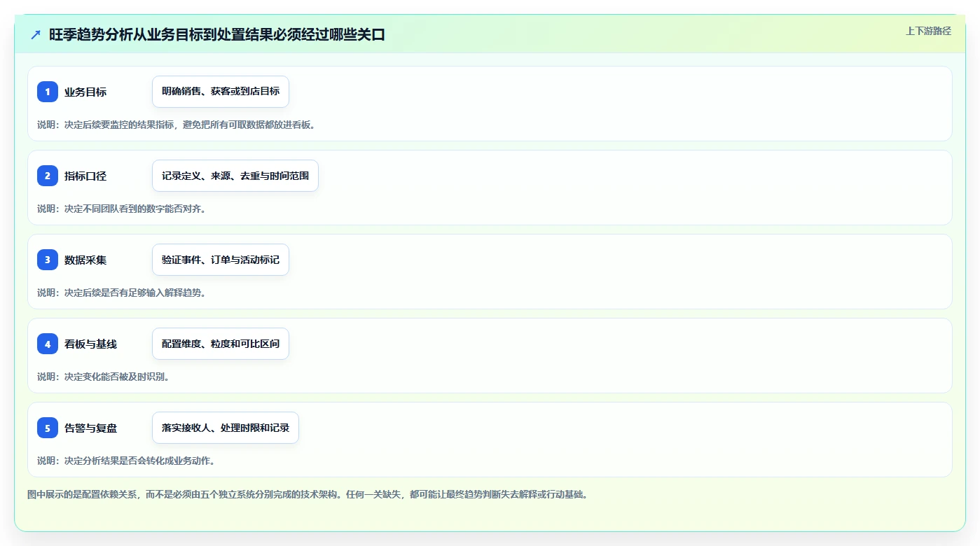Click the number 4 step badge
This screenshot has height=546, width=980.
click(x=48, y=344)
